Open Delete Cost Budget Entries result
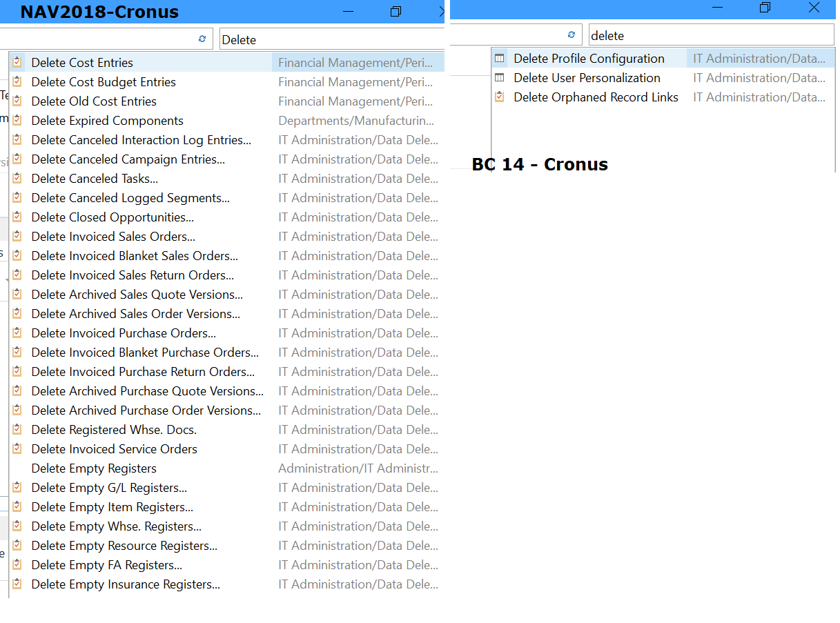 coord(226,81)
